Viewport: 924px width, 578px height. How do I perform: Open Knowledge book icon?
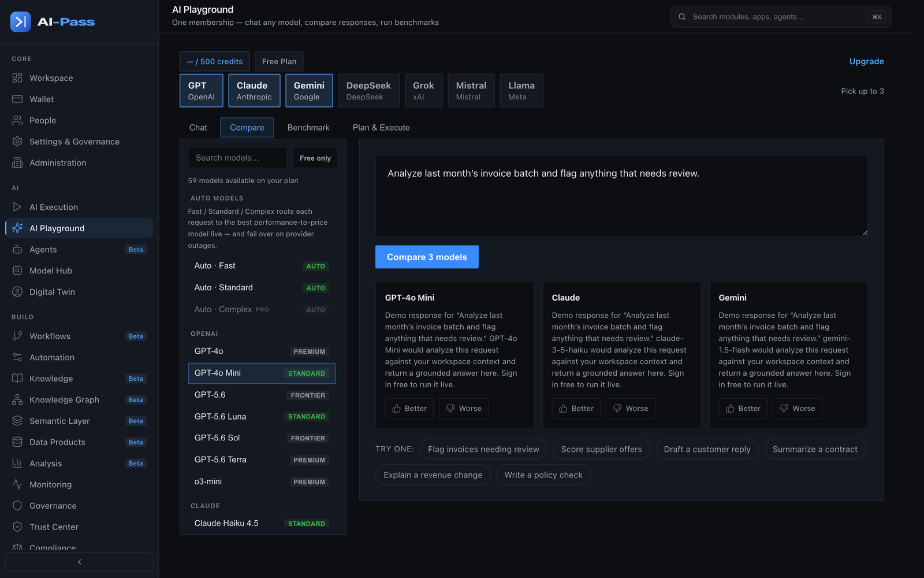(x=17, y=379)
